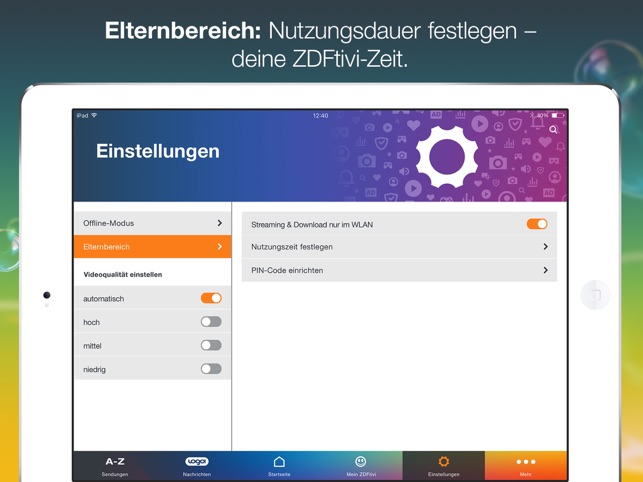643x482 pixels.
Task: Click the iPad front camera dot
Action: coord(47,295)
